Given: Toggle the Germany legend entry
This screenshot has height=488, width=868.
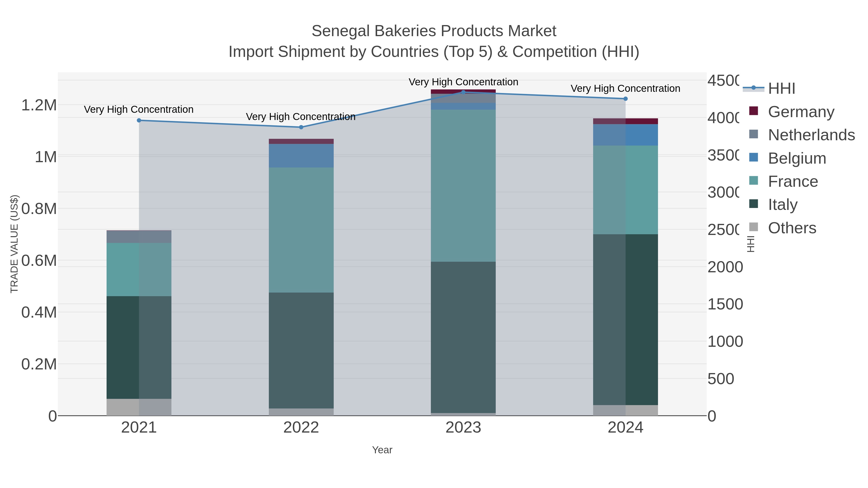Looking at the screenshot, I should coord(792,112).
